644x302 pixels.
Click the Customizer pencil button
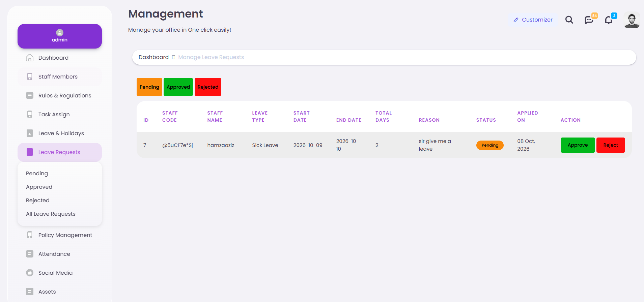pyautogui.click(x=533, y=20)
